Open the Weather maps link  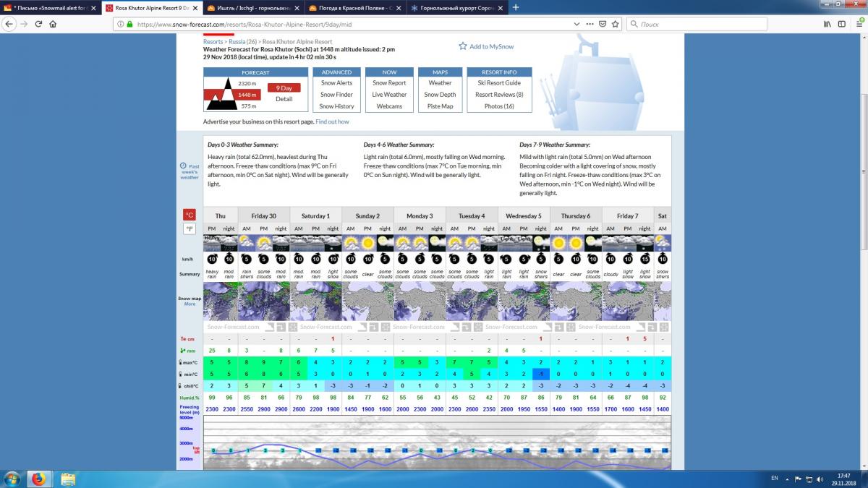(x=440, y=83)
